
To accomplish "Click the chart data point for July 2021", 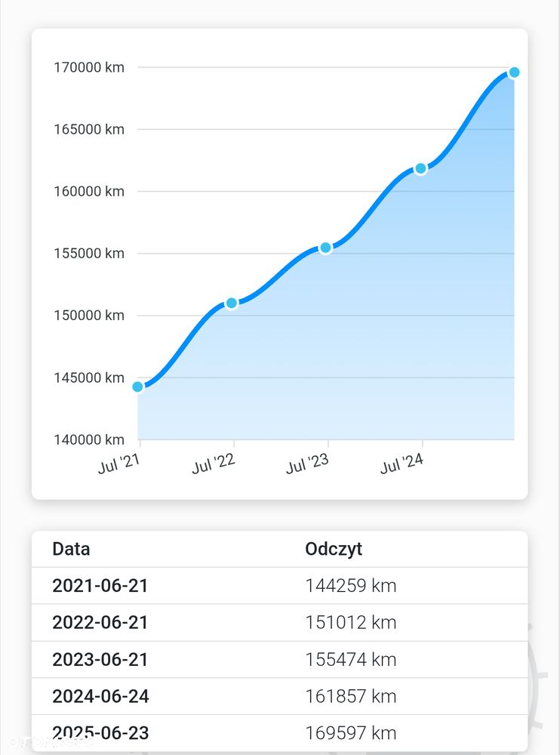I will (138, 387).
